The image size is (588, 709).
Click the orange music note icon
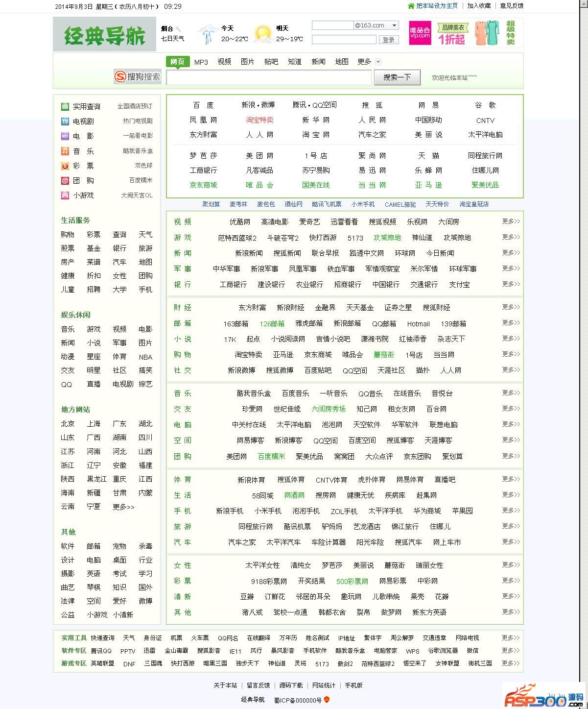(x=65, y=151)
